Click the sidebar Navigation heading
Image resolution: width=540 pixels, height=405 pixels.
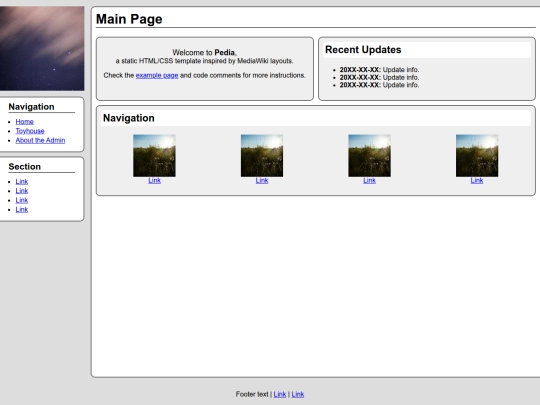coord(31,107)
